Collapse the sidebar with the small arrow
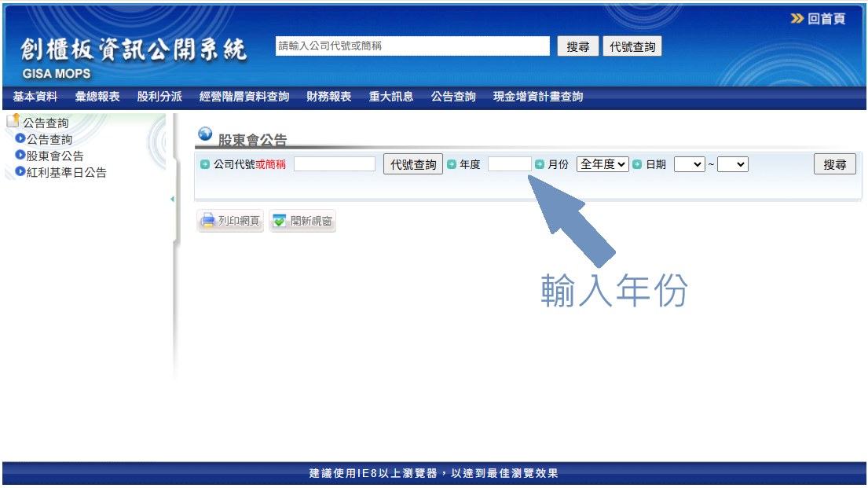 point(172,199)
